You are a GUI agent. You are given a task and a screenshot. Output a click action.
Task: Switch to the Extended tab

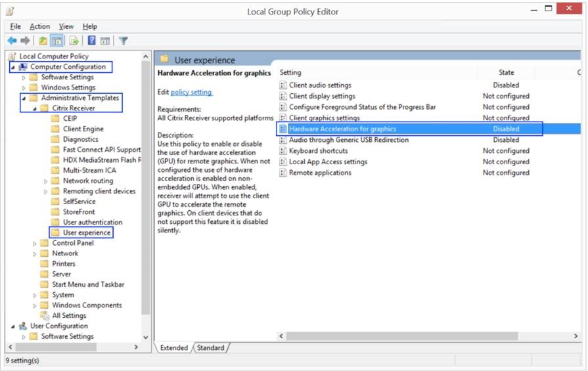pyautogui.click(x=174, y=348)
